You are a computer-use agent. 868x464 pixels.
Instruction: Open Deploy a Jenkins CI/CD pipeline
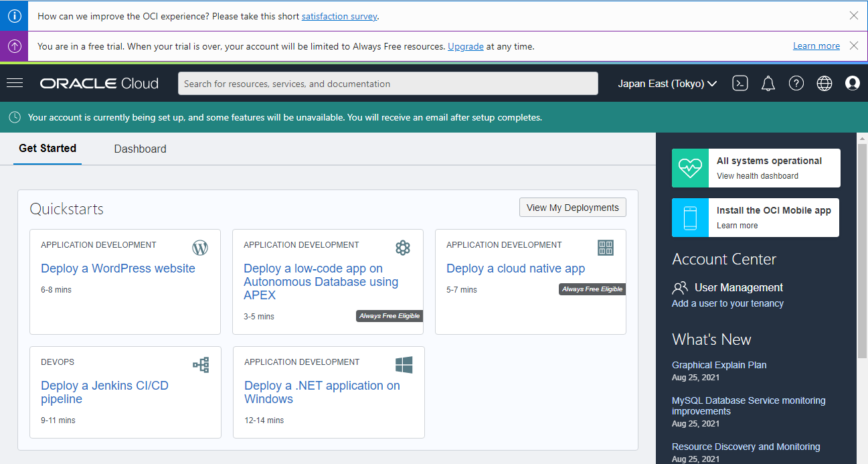pos(104,392)
